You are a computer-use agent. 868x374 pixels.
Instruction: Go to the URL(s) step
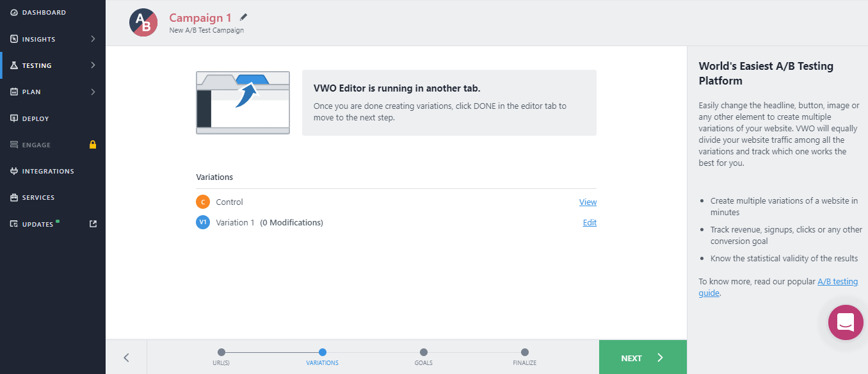[x=221, y=352]
